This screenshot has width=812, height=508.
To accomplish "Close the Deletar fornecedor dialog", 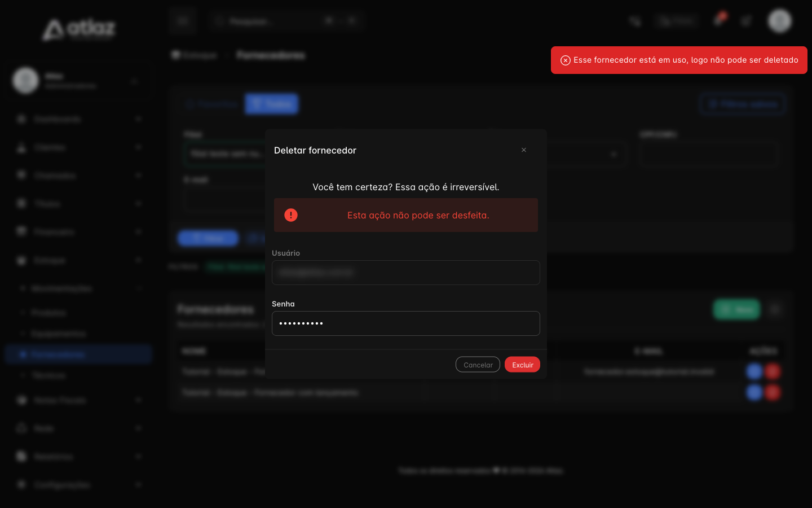I will 524,150.
